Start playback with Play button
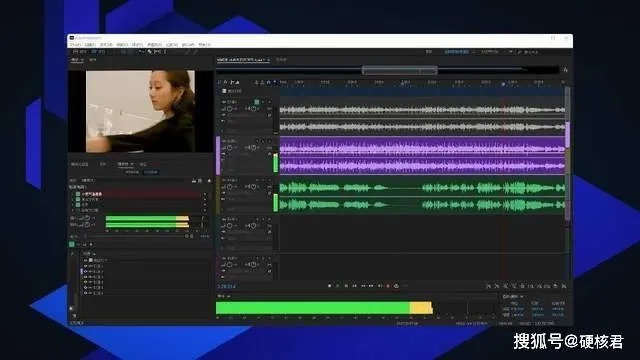 (338, 286)
